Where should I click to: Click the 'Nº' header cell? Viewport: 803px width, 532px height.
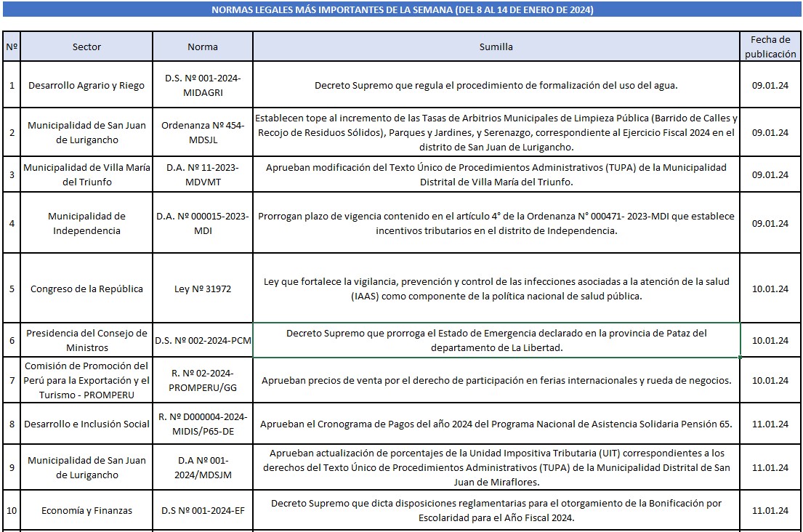(12, 47)
